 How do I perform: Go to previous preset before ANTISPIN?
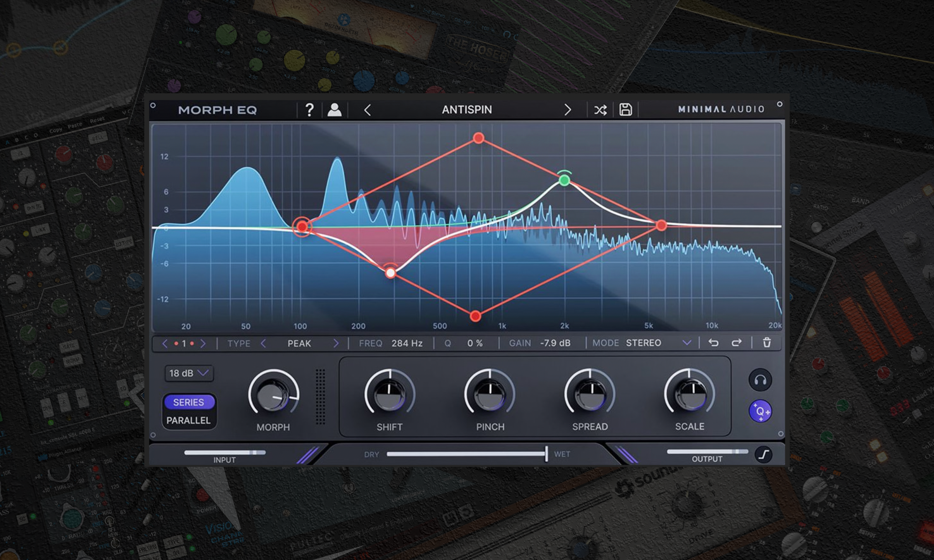click(x=368, y=110)
